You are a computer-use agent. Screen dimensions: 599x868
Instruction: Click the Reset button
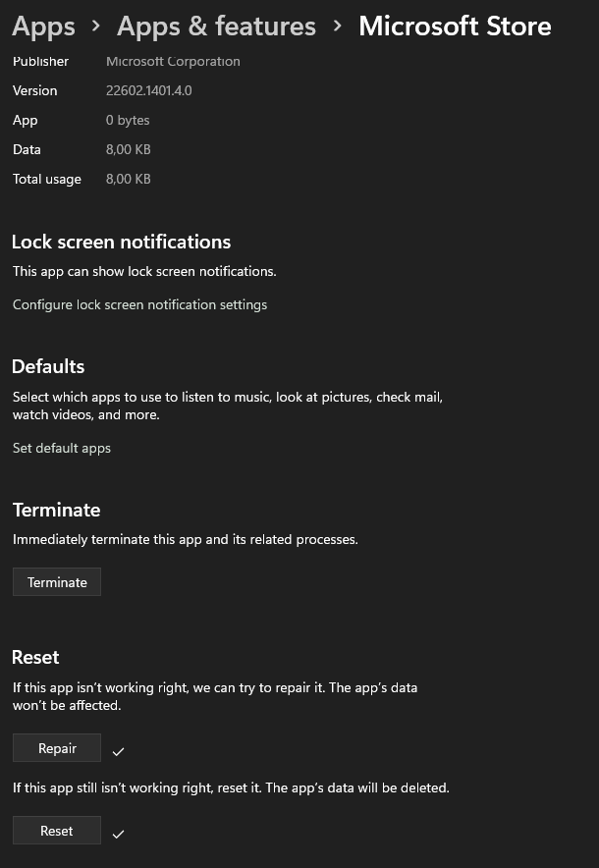point(57,831)
